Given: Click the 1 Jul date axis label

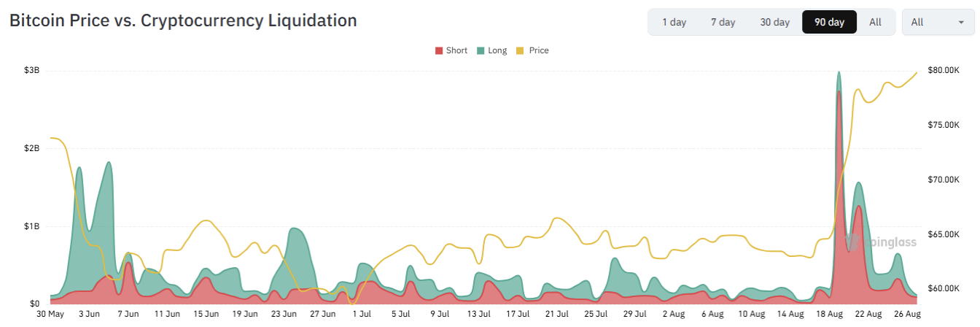Looking at the screenshot, I should [362, 314].
